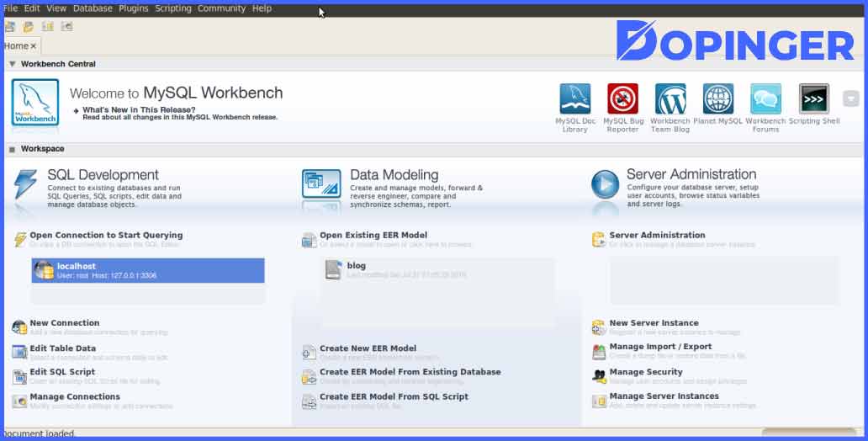Click the Manage Security link text
Screen dimensions: 868x441
tap(646, 372)
